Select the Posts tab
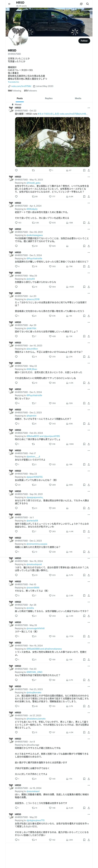 pos(20,98)
